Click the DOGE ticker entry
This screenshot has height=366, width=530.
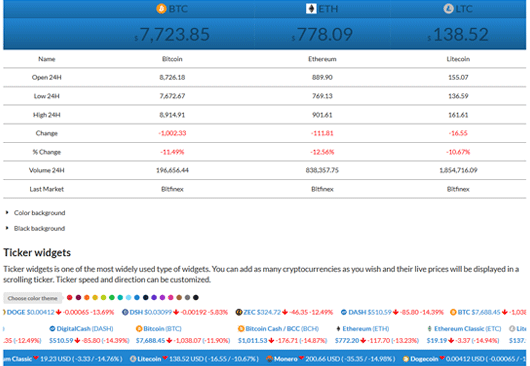(x=60, y=312)
